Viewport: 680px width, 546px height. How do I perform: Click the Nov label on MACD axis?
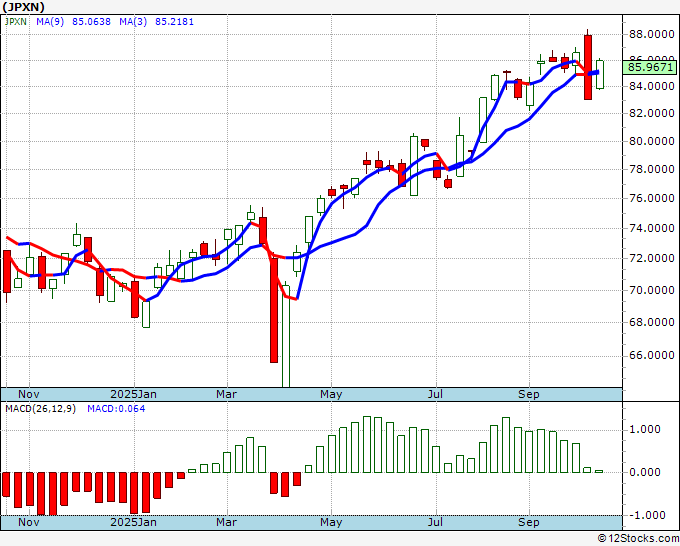coord(29,522)
